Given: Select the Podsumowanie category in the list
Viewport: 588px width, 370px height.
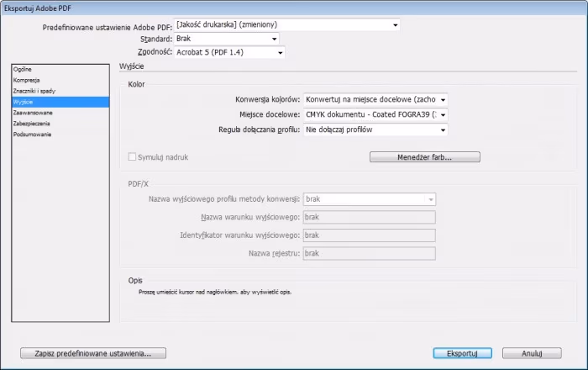Looking at the screenshot, I should [60, 135].
